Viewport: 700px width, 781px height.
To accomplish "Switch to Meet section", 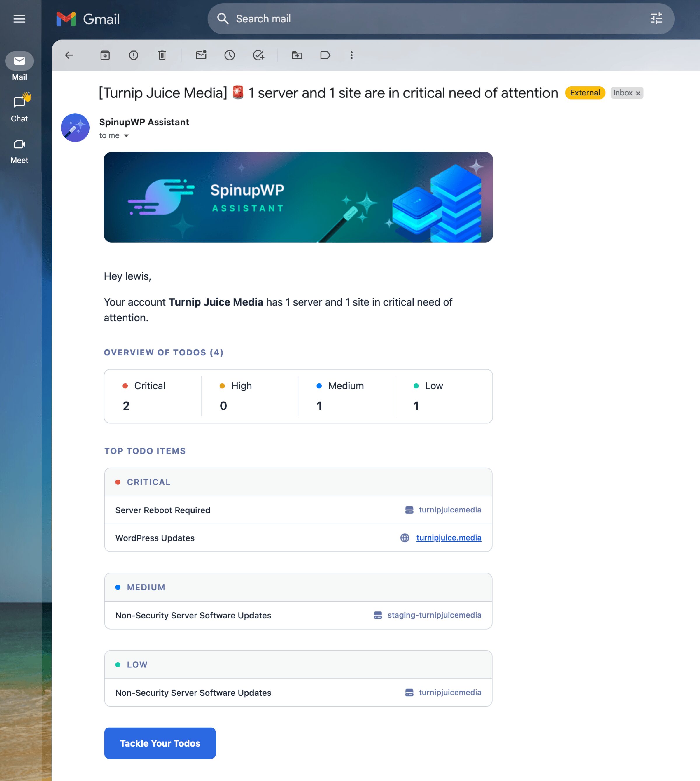I will click(19, 151).
